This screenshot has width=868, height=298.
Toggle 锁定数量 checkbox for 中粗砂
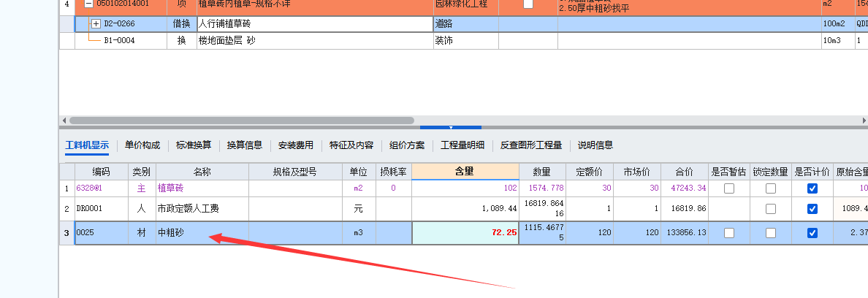click(x=770, y=233)
